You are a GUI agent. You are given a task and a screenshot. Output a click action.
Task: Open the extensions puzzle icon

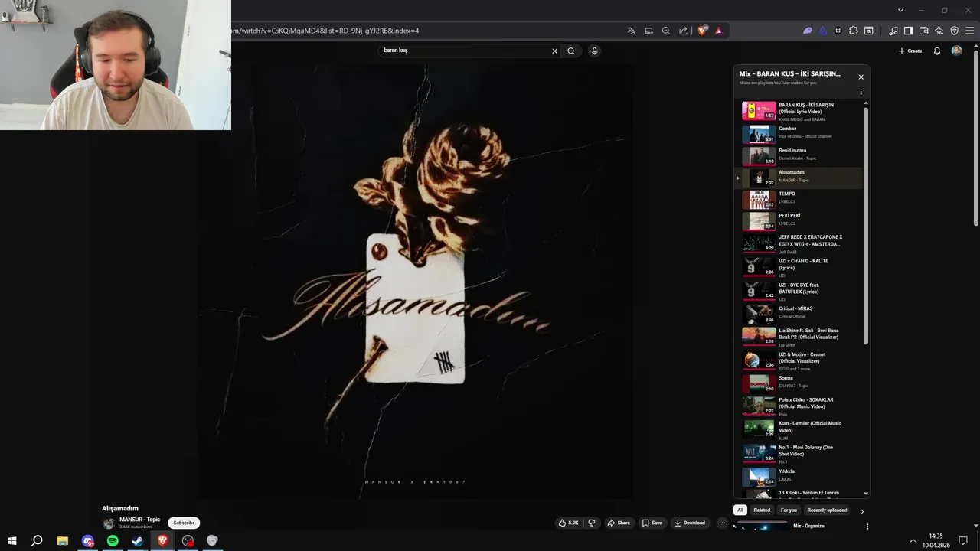pyautogui.click(x=854, y=31)
